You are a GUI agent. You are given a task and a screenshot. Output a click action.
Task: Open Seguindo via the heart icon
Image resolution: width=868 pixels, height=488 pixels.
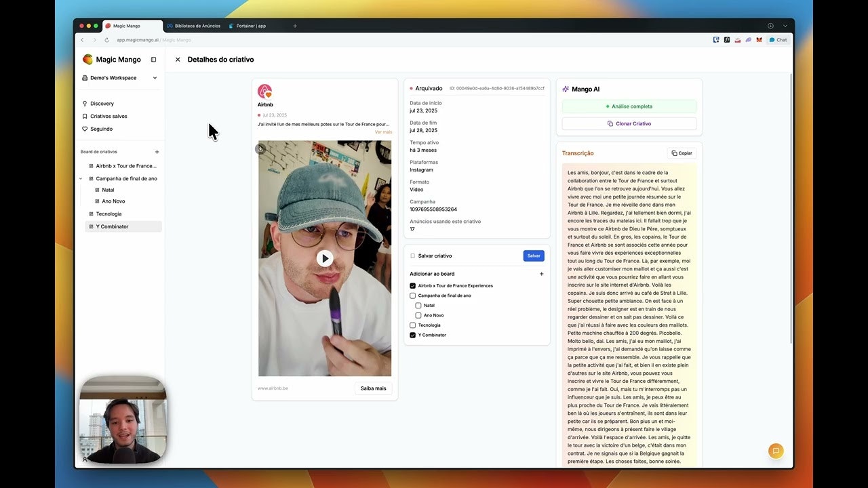tap(84, 128)
